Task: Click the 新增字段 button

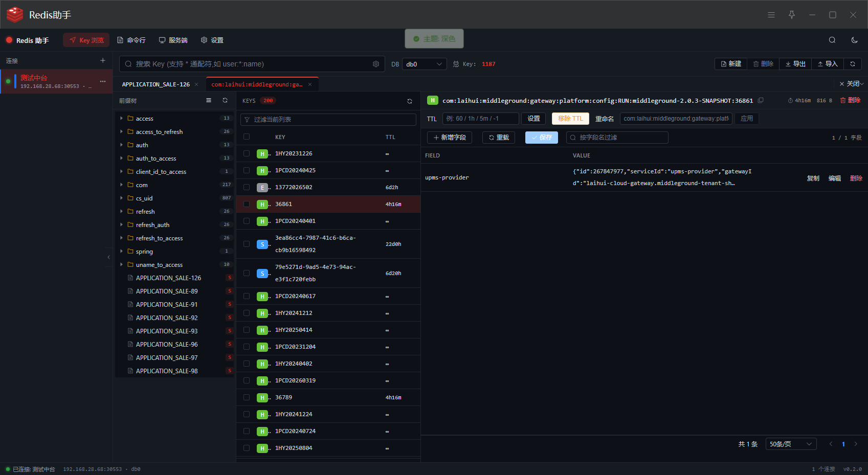Action: 450,138
